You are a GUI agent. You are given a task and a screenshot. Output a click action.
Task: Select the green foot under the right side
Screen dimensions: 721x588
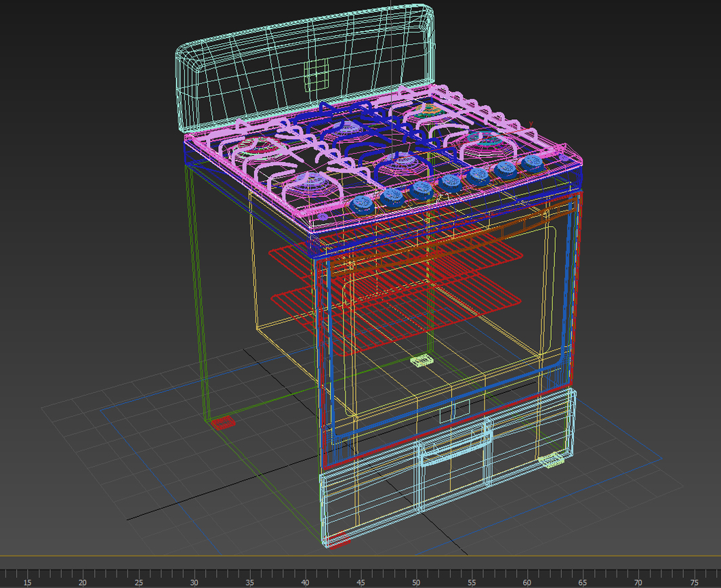pyautogui.click(x=550, y=459)
